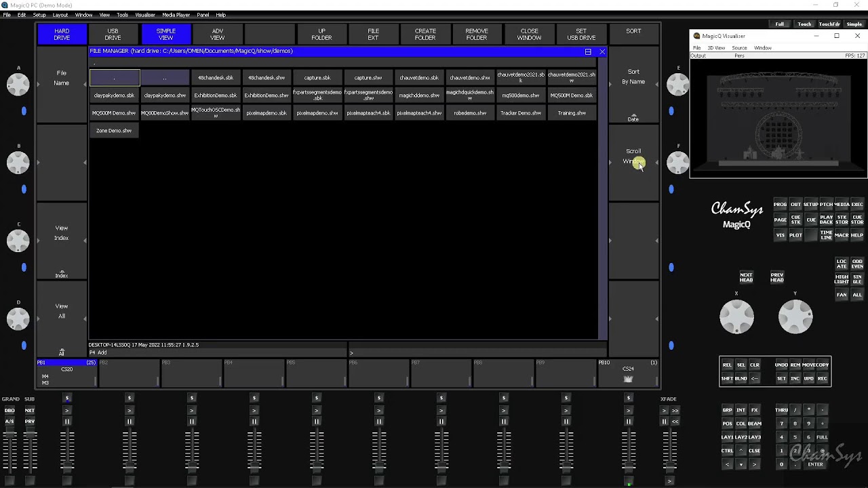The width and height of the screenshot is (868, 488).
Task: Close the File Manager window with X
Action: 601,52
